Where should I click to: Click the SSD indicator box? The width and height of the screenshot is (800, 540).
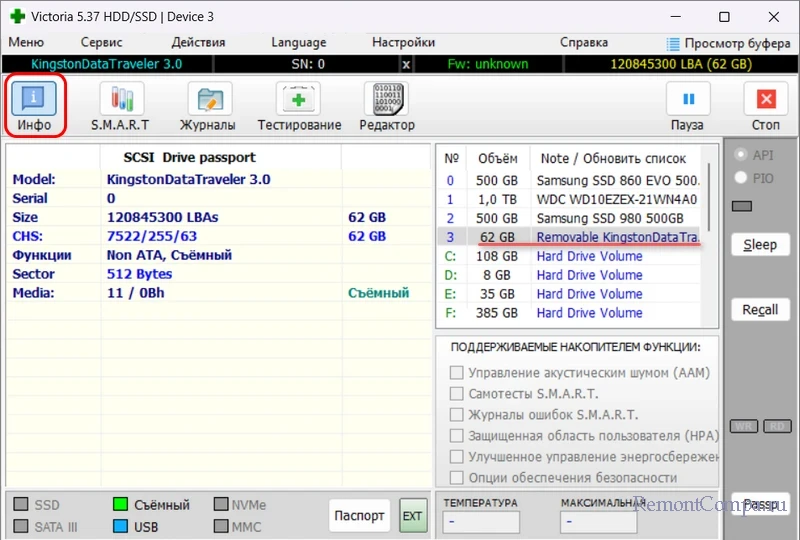21,504
